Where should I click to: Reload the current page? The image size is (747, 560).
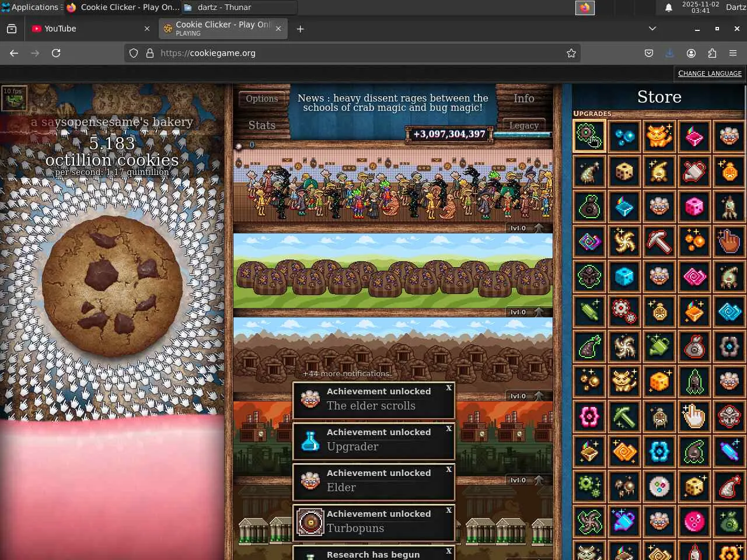tap(56, 53)
